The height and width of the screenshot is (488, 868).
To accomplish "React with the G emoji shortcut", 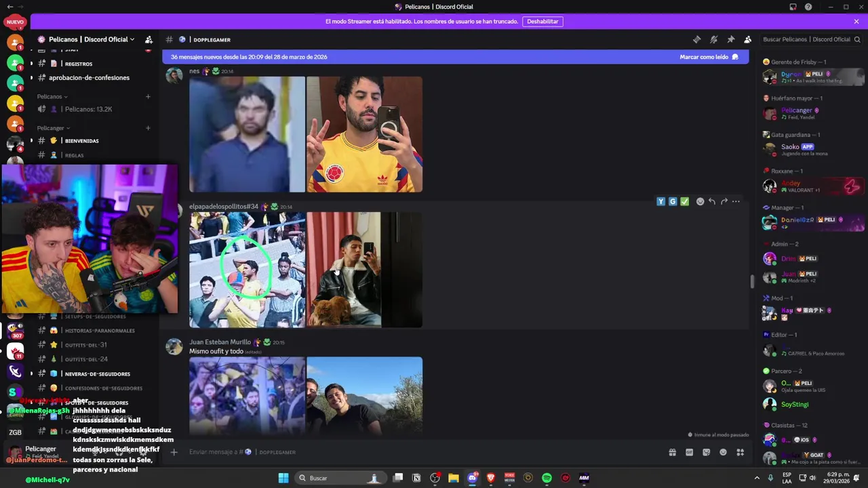I will tap(672, 201).
